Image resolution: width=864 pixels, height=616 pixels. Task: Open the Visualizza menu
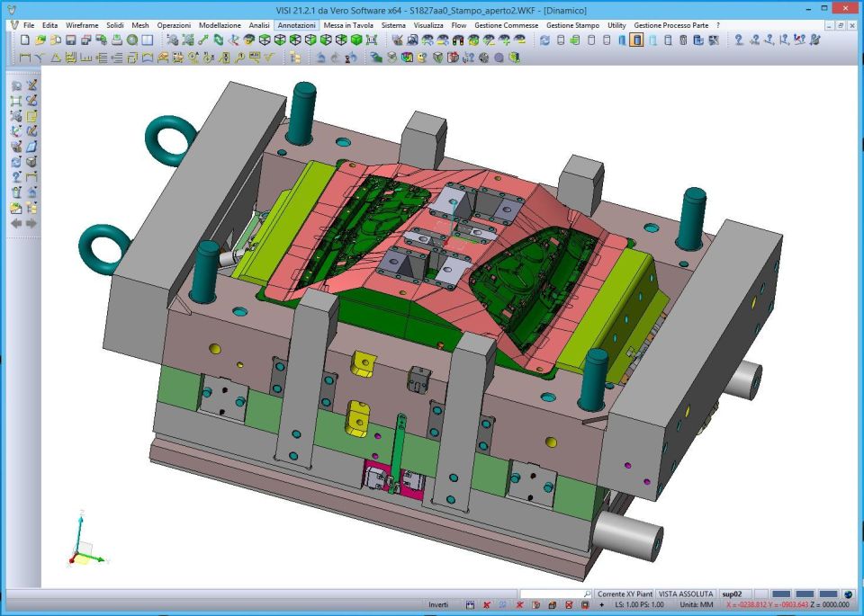[x=428, y=25]
